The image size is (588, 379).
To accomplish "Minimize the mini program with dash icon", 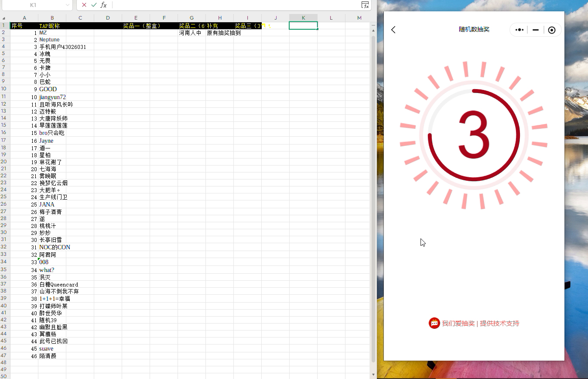I will pyautogui.click(x=535, y=30).
